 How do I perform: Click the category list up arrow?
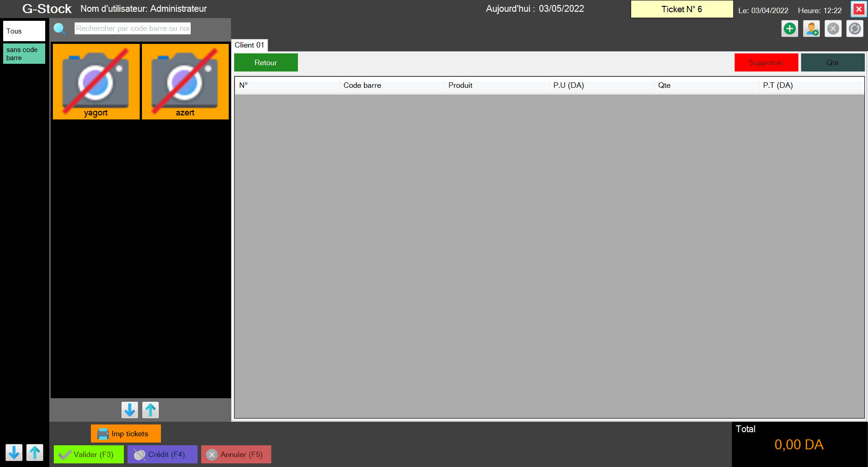pos(35,452)
